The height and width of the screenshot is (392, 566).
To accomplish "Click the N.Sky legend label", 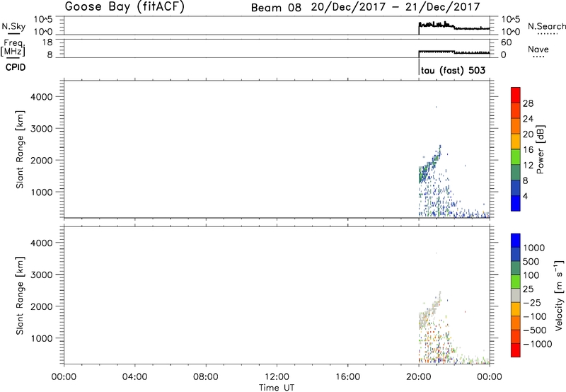I will 13,26.
